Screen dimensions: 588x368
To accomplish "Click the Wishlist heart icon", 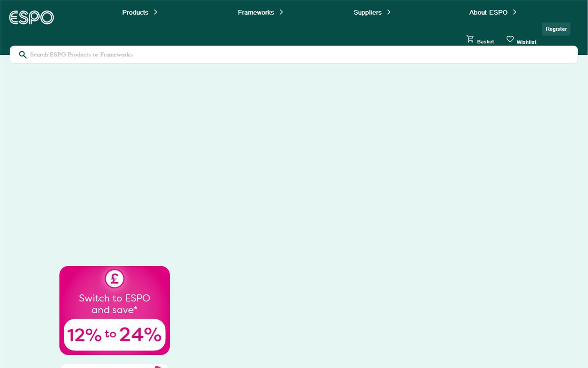I will (x=510, y=38).
